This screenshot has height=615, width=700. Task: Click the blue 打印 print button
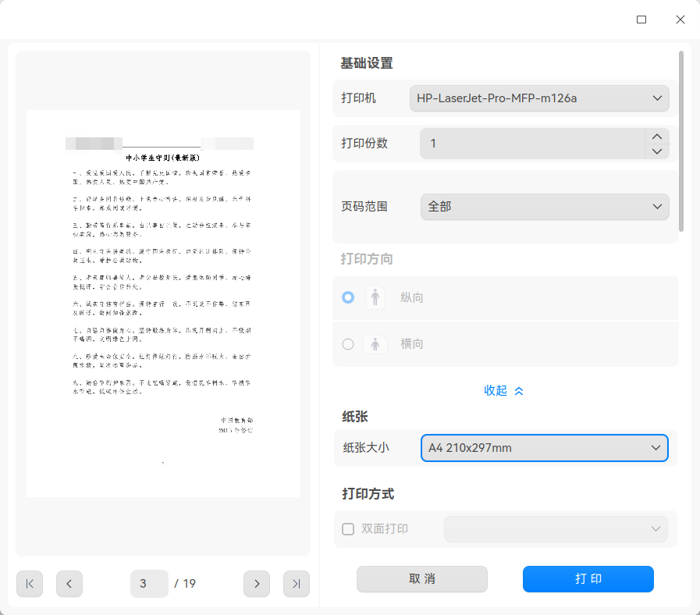point(588,579)
